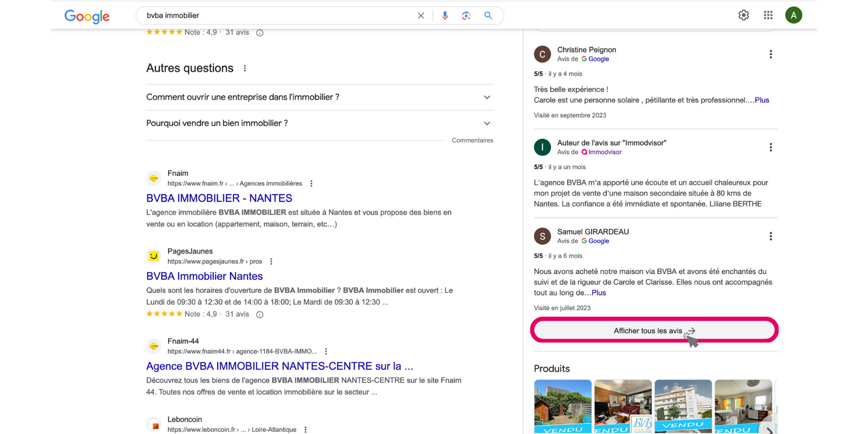
Task: Open the PagesJaunes result more-options menu
Action: pyautogui.click(x=271, y=261)
